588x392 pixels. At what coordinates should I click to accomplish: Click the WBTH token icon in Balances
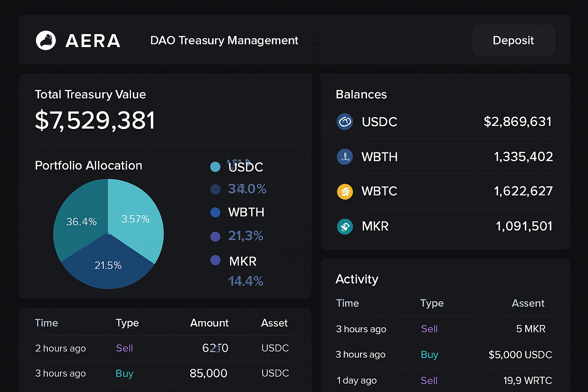click(x=345, y=157)
